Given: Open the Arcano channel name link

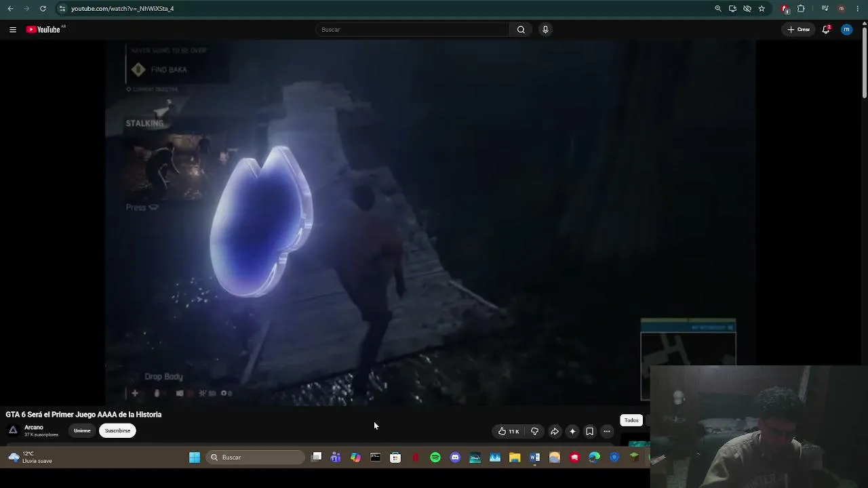Looking at the screenshot, I should click(34, 428).
